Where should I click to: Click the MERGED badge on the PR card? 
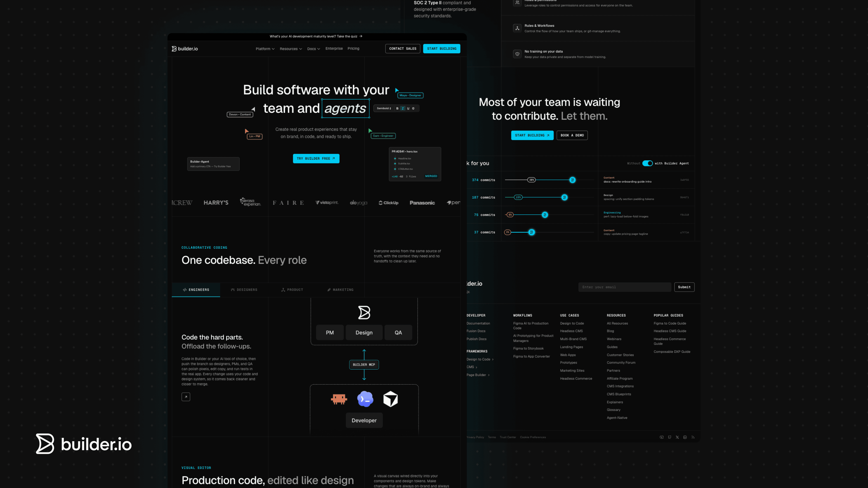coord(431,176)
